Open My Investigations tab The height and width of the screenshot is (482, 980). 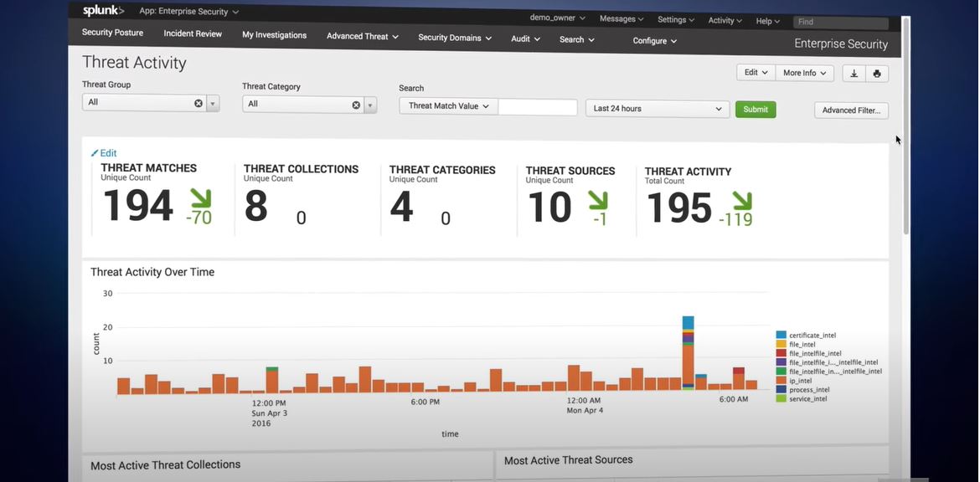tap(275, 35)
